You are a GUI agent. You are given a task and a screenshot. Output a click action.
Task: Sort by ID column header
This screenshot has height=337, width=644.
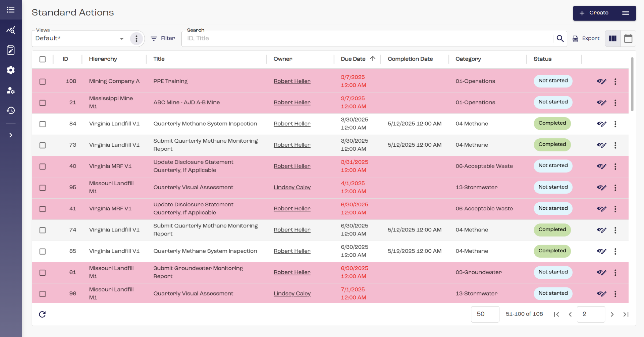coord(65,59)
